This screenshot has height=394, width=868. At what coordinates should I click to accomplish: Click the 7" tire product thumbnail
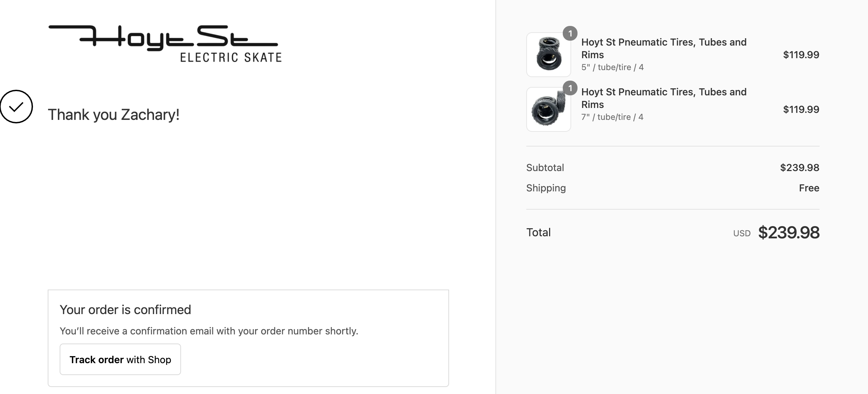(x=548, y=109)
